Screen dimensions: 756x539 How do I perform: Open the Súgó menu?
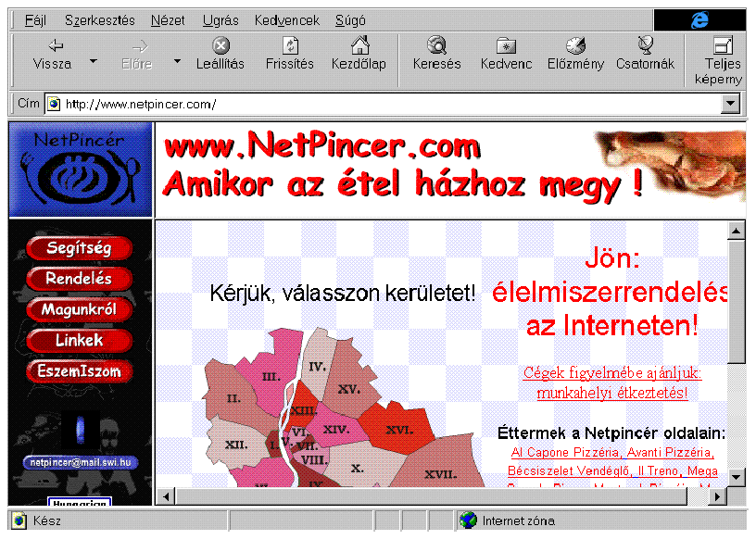tap(350, 20)
